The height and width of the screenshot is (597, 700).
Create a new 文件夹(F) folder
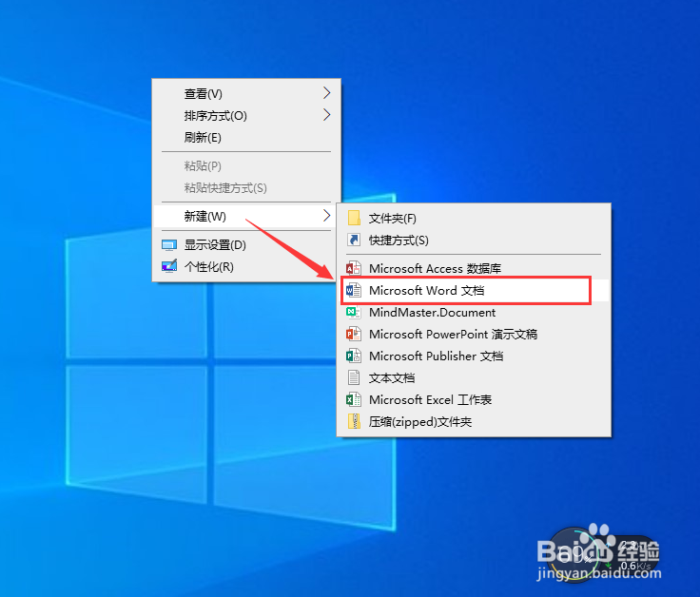(x=474, y=219)
